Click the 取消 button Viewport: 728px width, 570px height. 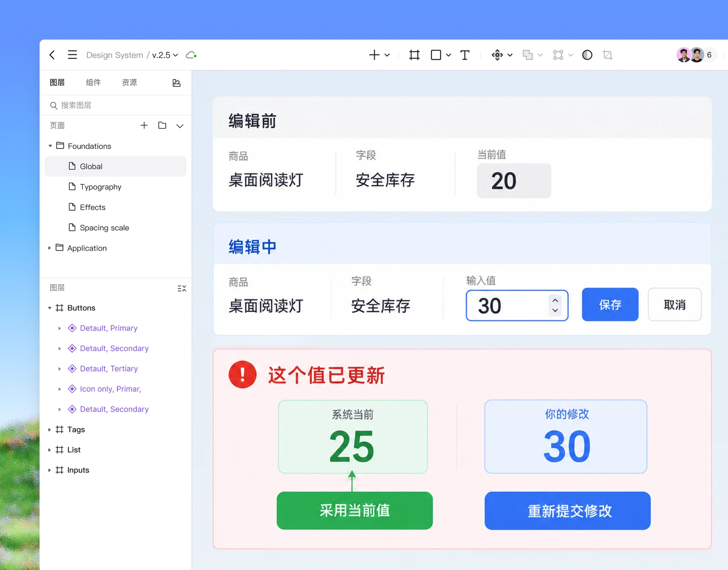coord(675,305)
